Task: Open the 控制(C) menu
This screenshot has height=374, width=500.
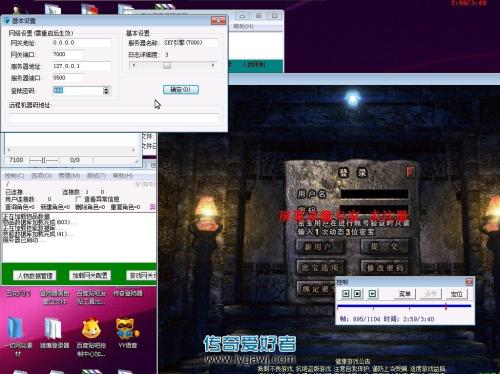Action: (x=14, y=176)
